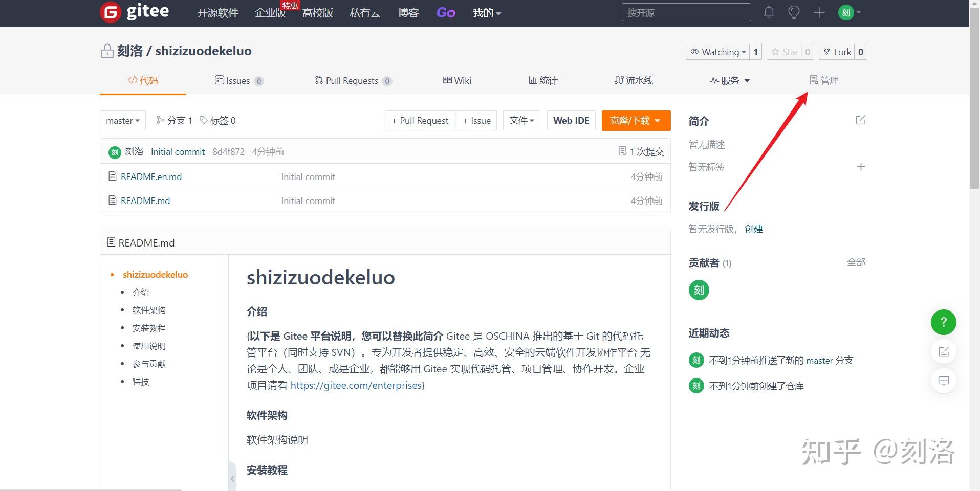View 全部 contributors
Viewport: 980px width, 491px height.
[x=856, y=262]
